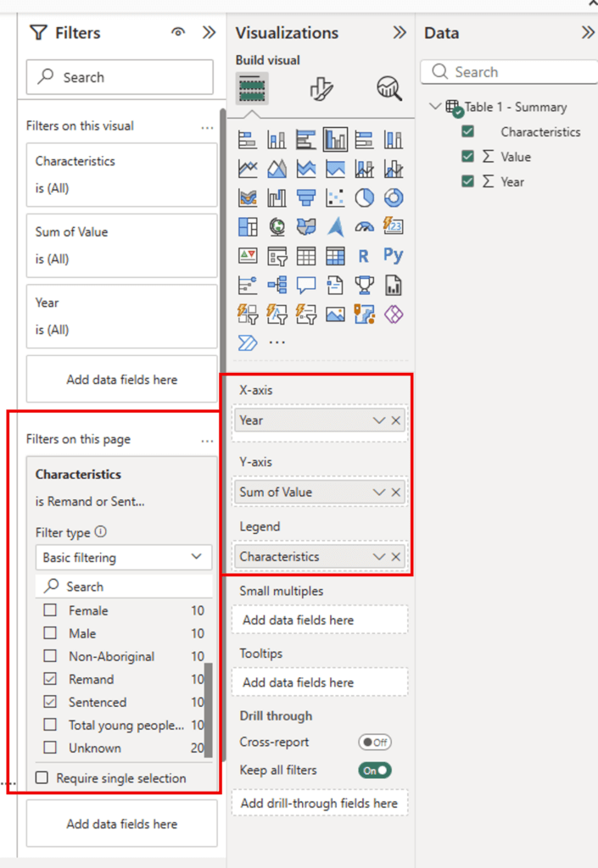Collapse the Table 1 - Summary tree
598x868 pixels.
(x=436, y=107)
